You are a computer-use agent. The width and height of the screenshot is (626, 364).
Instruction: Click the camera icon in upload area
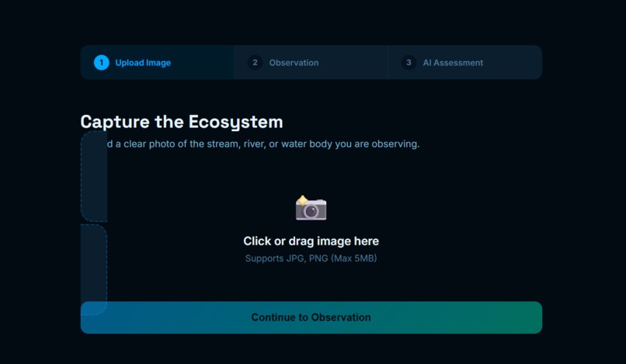pyautogui.click(x=311, y=208)
